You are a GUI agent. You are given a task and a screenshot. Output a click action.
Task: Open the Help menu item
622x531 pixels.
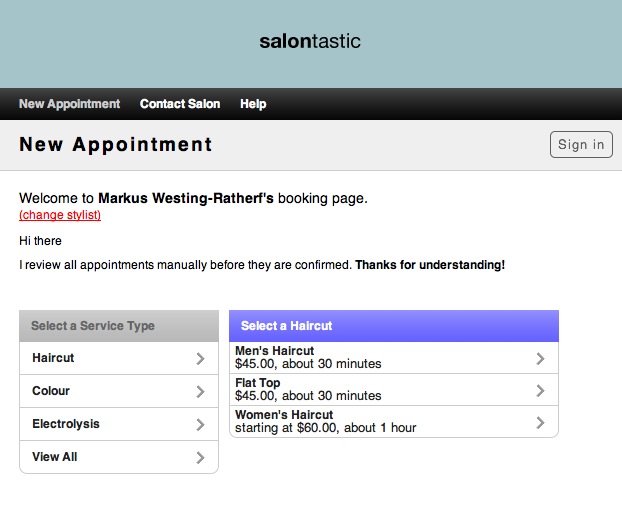[x=253, y=104]
